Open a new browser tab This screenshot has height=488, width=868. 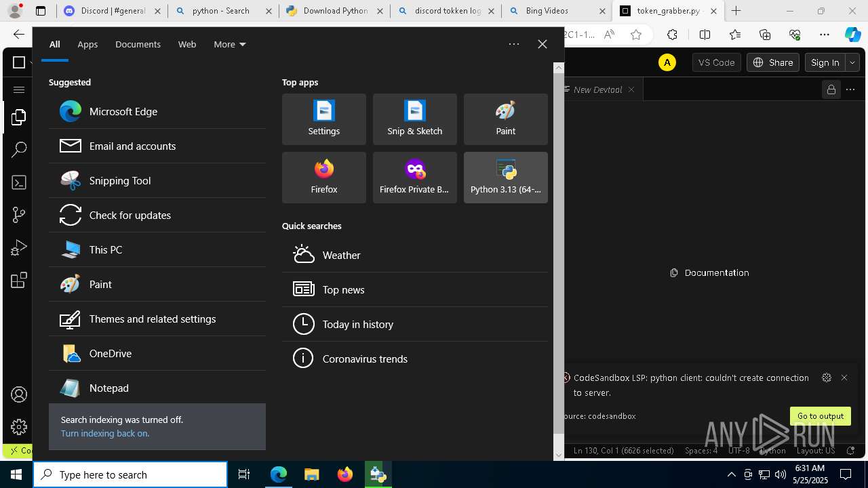coord(736,11)
